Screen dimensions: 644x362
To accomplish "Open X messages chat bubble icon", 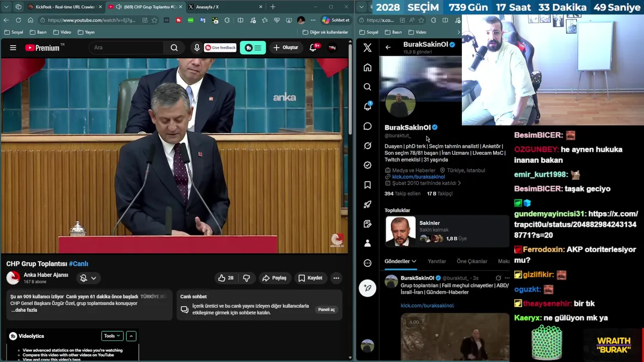I will click(367, 126).
